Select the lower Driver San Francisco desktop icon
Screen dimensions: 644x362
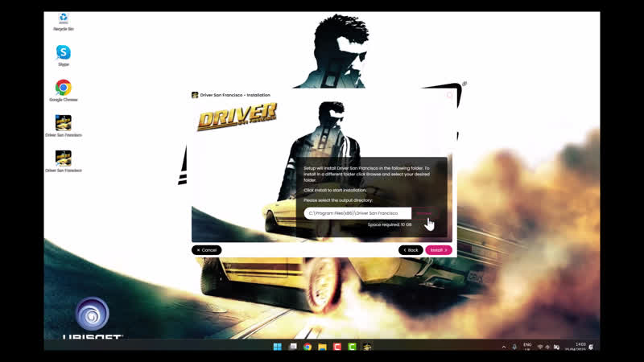coord(64,161)
